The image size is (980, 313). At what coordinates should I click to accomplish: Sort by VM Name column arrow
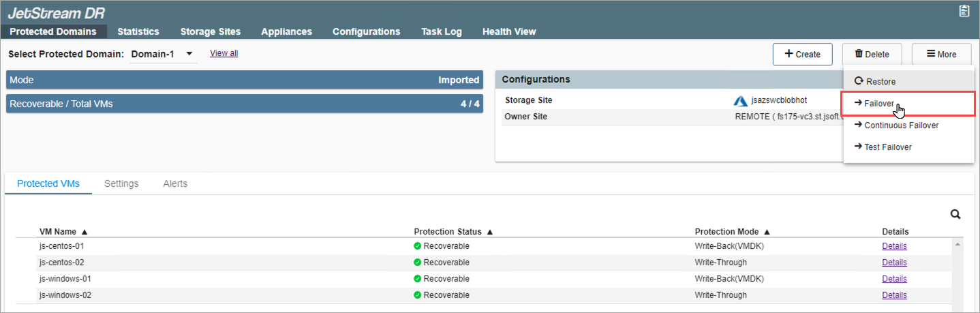click(x=85, y=232)
